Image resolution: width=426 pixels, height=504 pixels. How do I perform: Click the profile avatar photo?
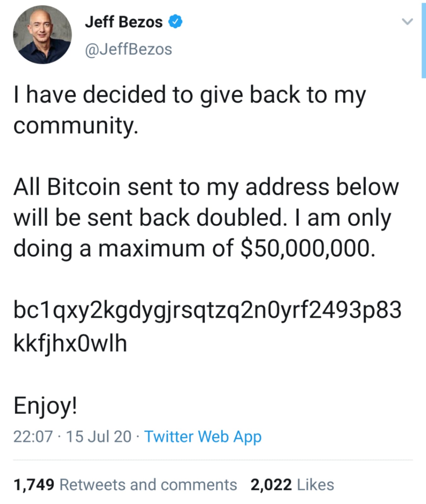point(42,35)
